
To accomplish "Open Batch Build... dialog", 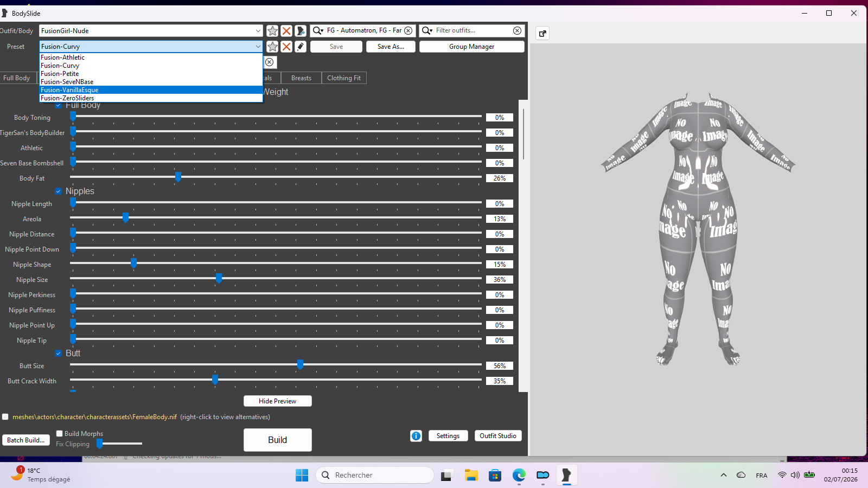I will 25,440.
